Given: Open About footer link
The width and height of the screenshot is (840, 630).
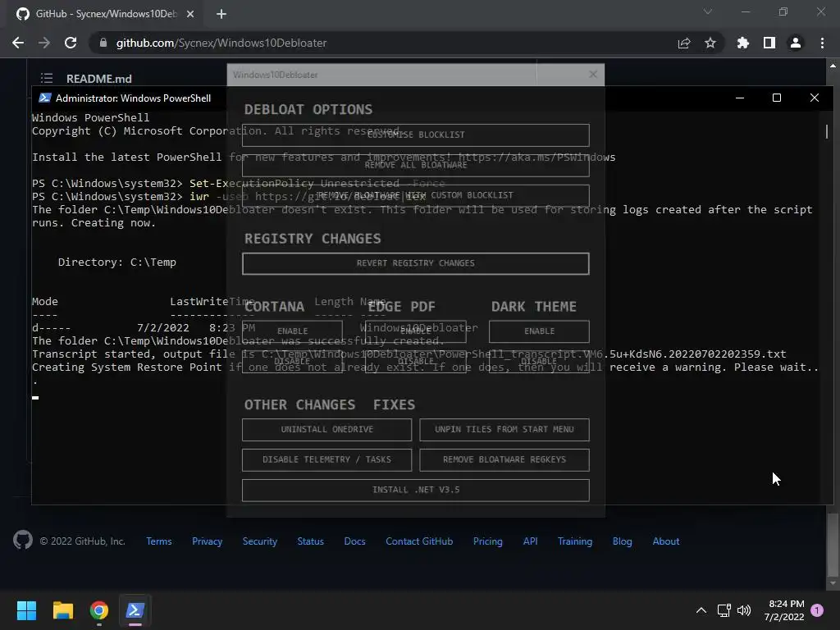Looking at the screenshot, I should point(666,541).
